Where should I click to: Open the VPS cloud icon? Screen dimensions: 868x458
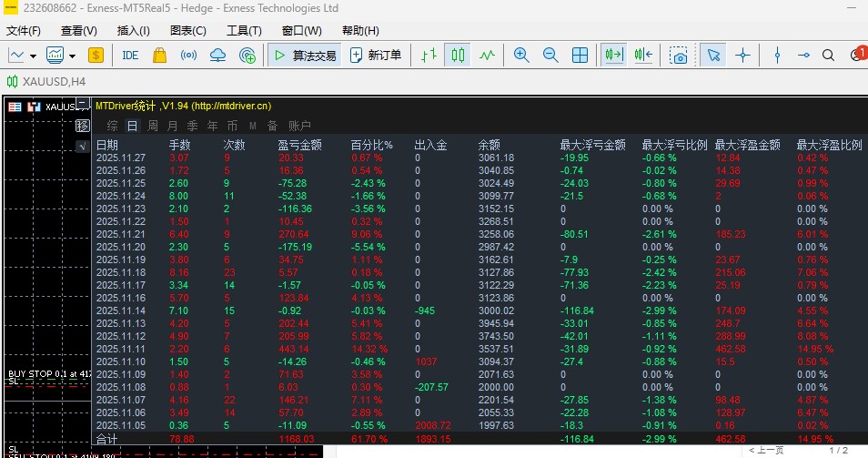point(218,55)
